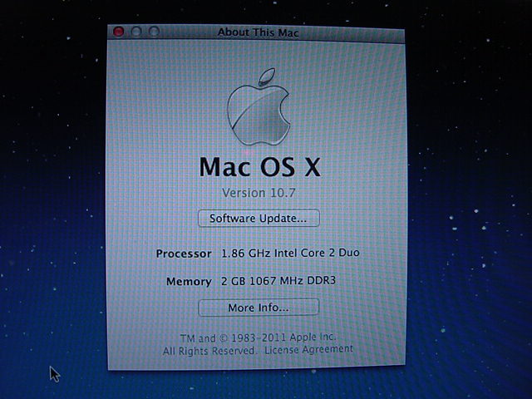
Task: Open the License Agreement link
Action: point(308,349)
